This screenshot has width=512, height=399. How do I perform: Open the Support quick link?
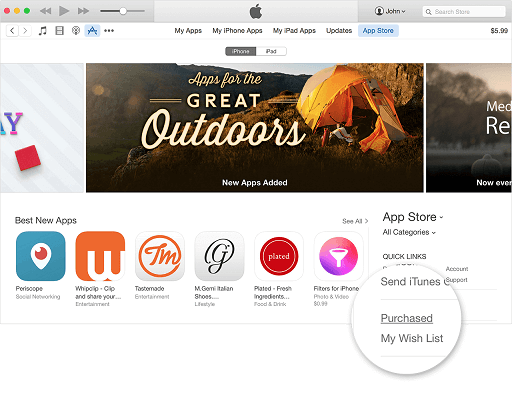tap(457, 280)
